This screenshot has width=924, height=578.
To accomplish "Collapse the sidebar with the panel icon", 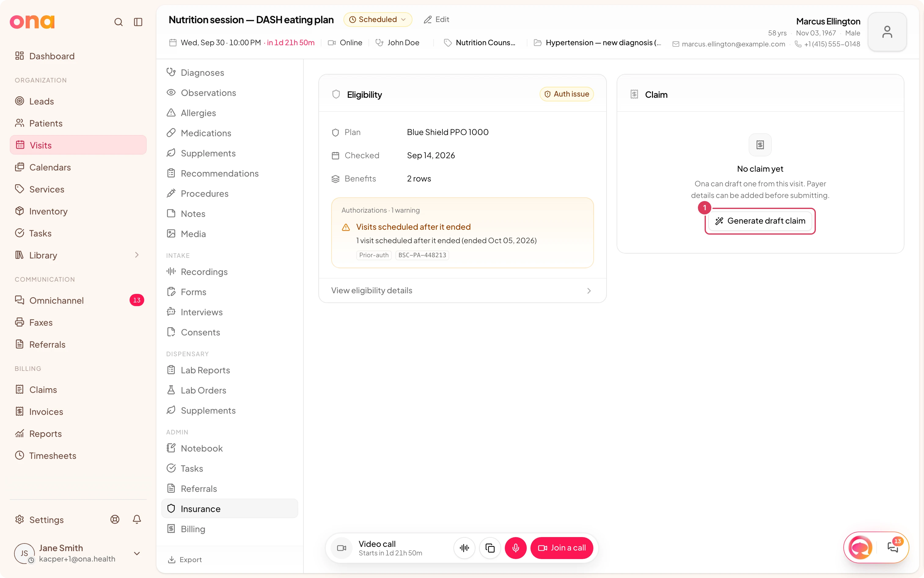I will (138, 22).
